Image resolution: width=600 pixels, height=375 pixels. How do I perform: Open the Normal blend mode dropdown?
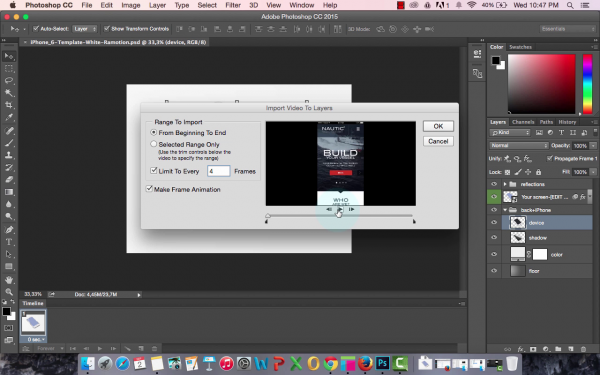pos(519,145)
